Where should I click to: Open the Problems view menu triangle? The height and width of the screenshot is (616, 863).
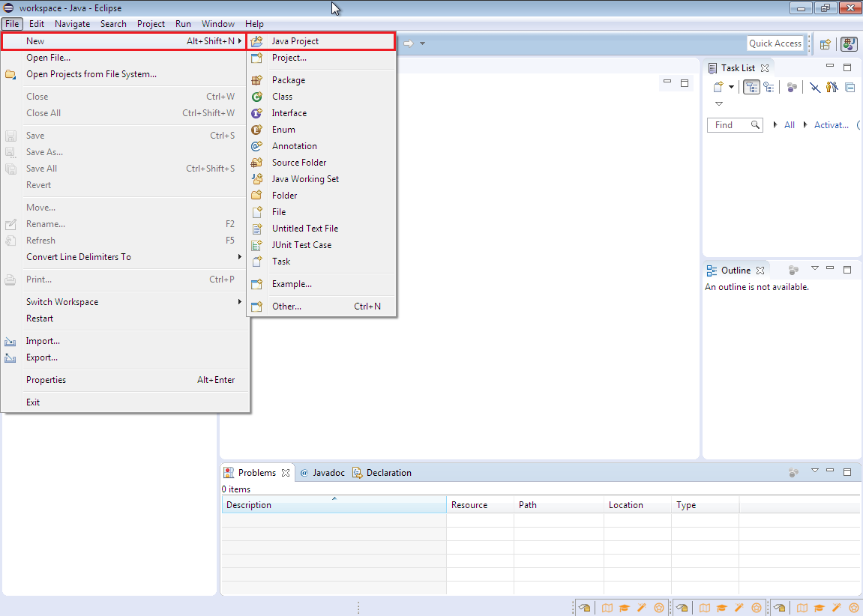pos(814,471)
